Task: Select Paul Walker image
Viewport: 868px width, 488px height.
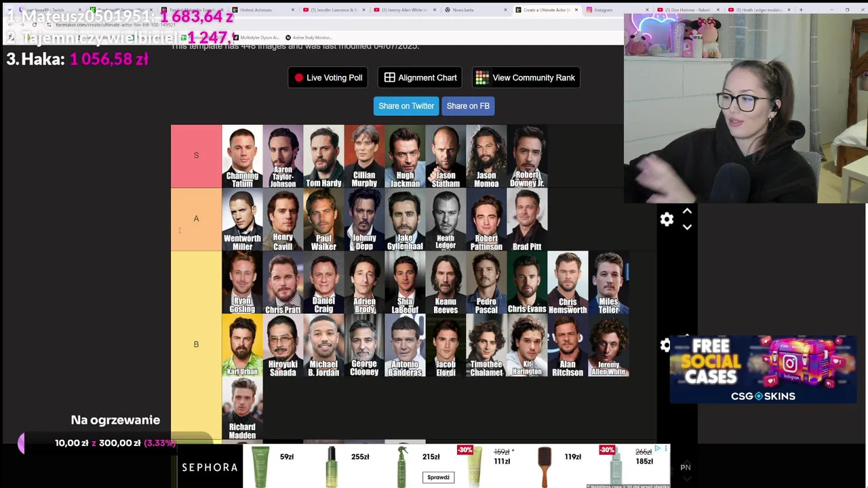Action: (323, 219)
